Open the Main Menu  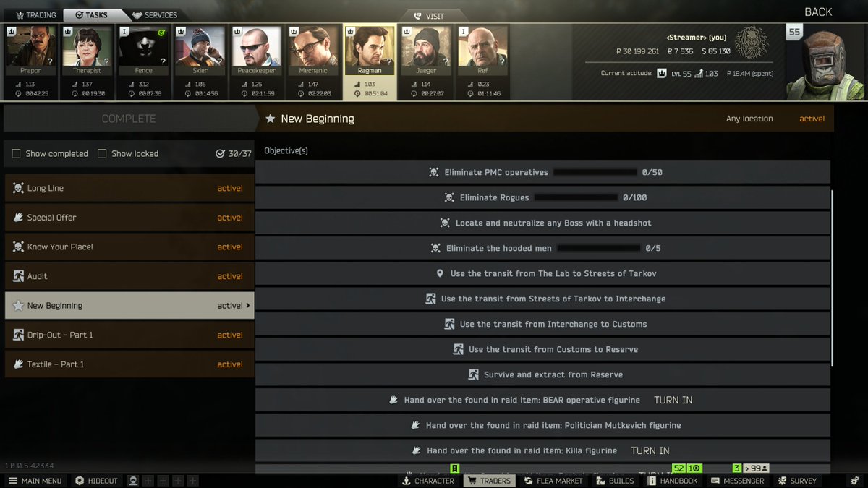tap(35, 481)
